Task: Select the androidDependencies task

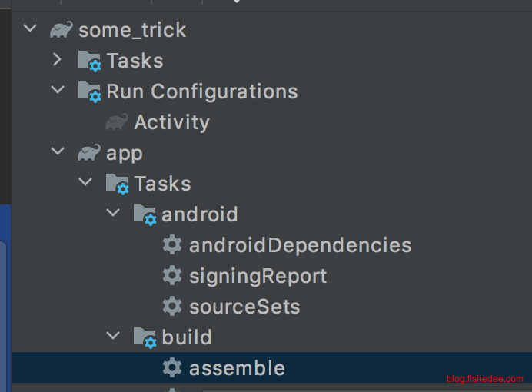Action: (300, 245)
